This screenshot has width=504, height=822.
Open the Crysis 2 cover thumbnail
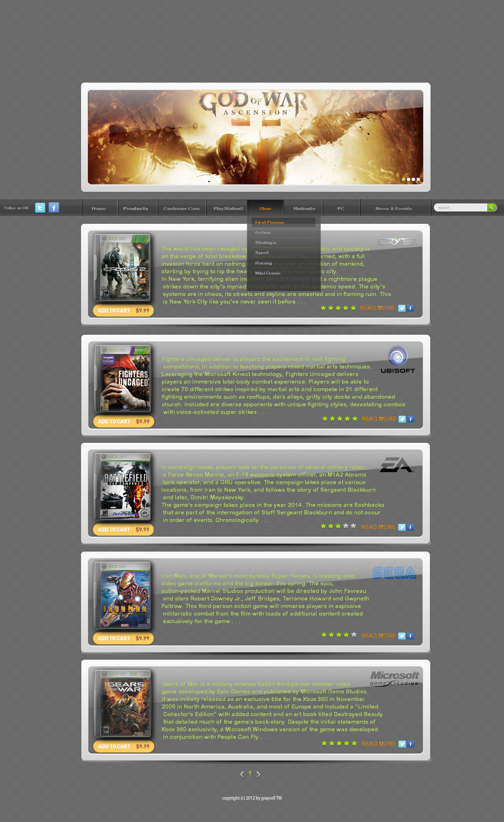pyautogui.click(x=122, y=268)
